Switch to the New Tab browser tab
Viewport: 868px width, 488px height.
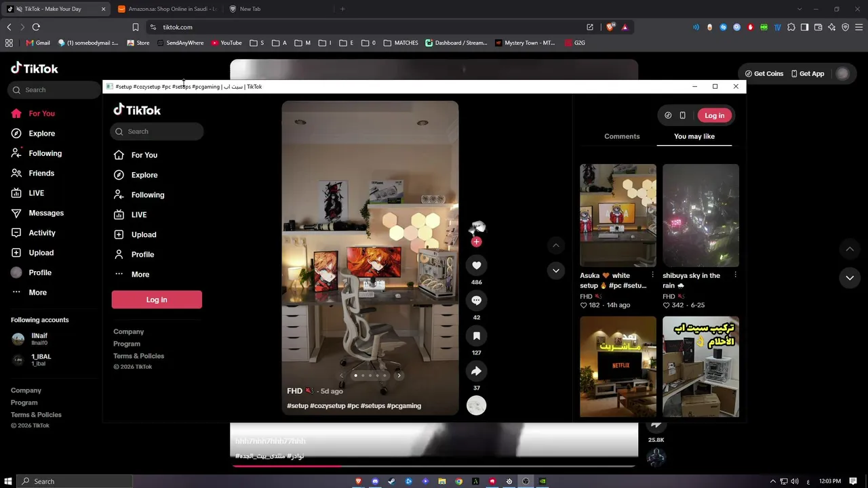278,9
